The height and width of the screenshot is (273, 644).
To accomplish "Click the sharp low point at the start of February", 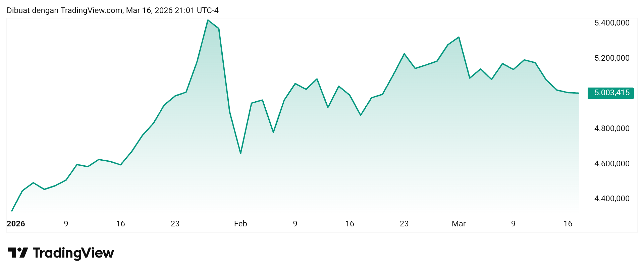I will [240, 153].
